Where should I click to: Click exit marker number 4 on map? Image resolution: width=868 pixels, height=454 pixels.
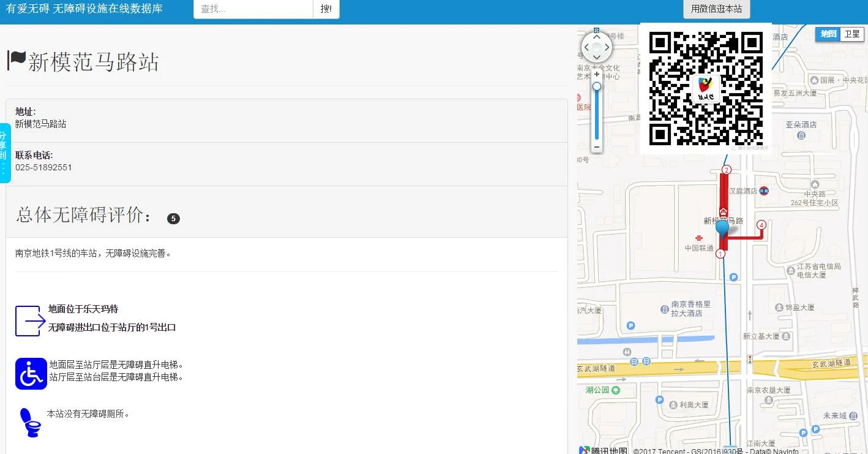click(761, 225)
